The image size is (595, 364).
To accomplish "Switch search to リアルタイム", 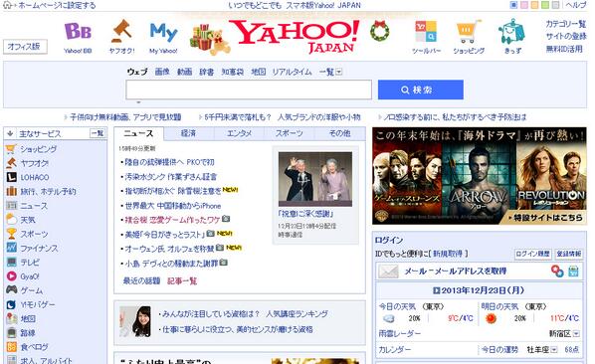I will (x=292, y=72).
